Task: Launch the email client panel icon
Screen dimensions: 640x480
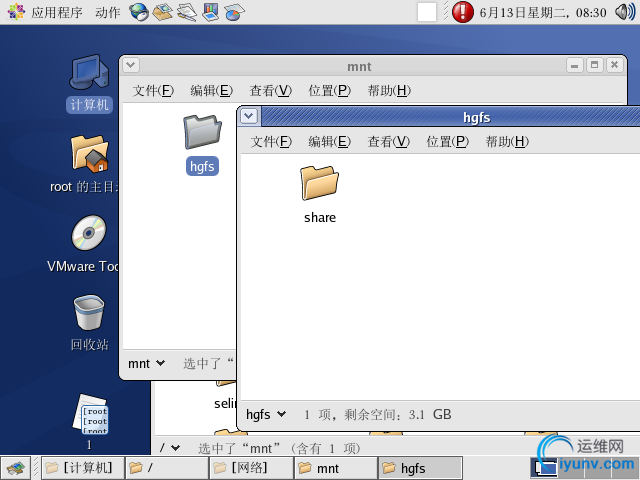Action: [162, 12]
